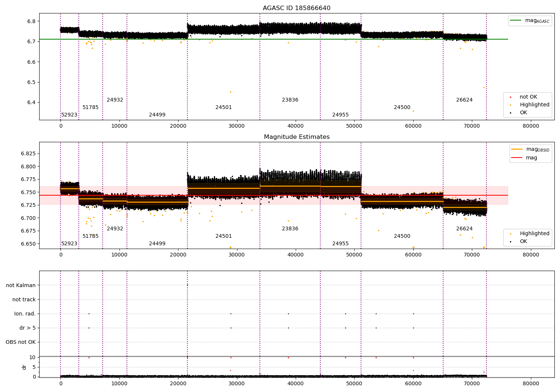Click the 'not Kalman' row label

coord(21,285)
